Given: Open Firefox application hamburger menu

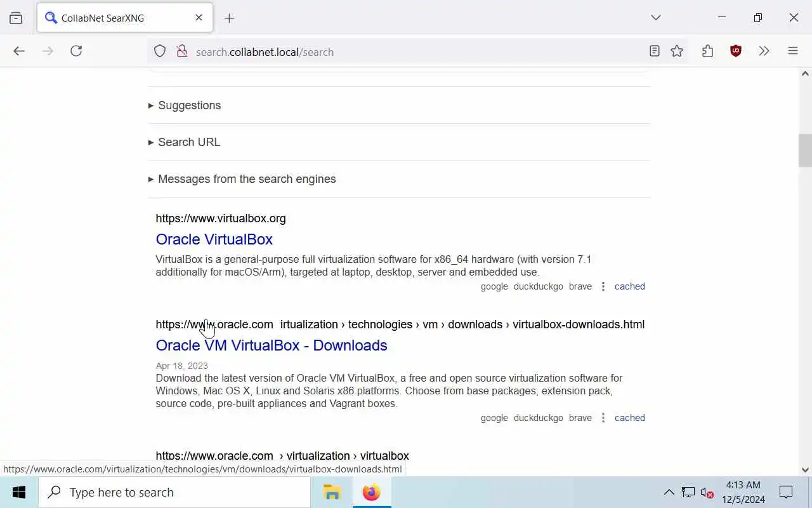Looking at the screenshot, I should [793, 51].
